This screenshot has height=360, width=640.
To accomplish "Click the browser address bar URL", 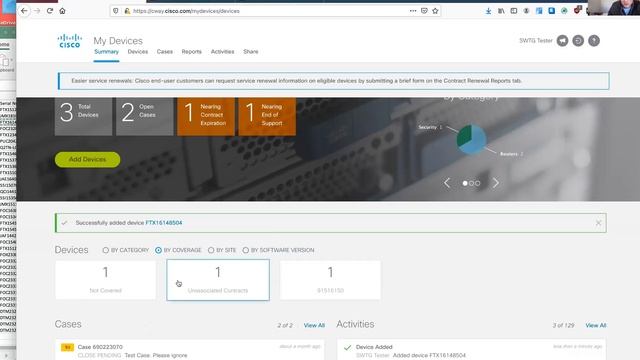I will pos(186,11).
